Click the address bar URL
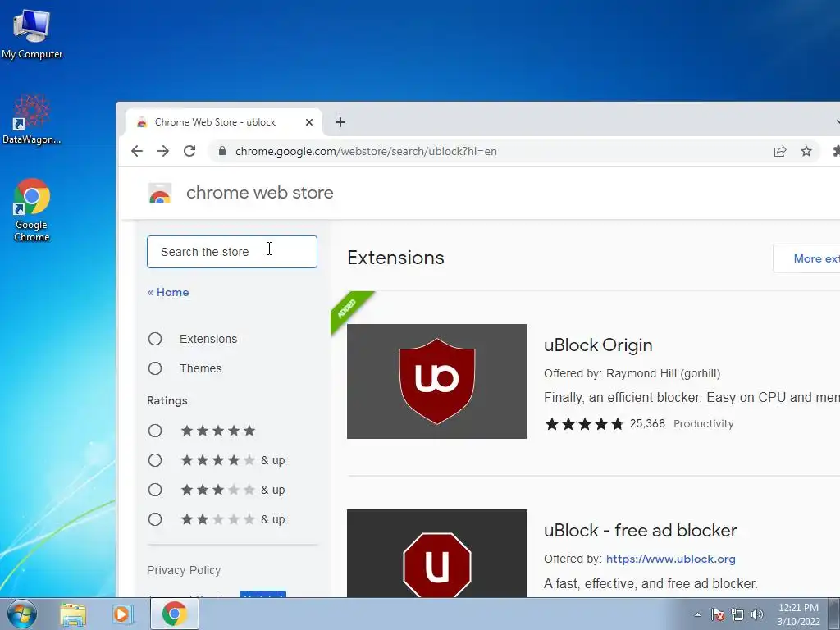This screenshot has width=840, height=630. pyautogui.click(x=366, y=151)
